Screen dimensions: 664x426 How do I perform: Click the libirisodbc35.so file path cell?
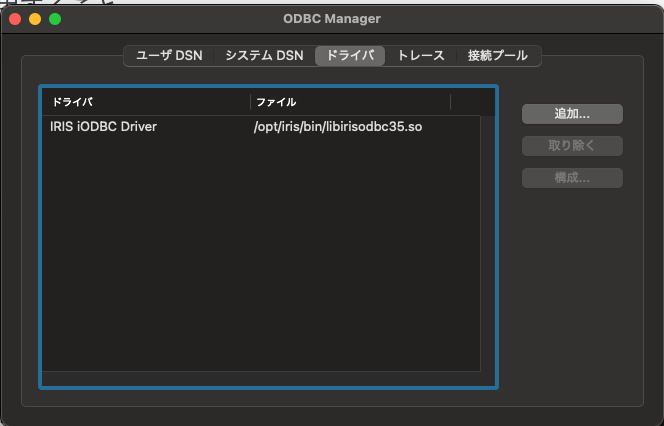[338, 127]
